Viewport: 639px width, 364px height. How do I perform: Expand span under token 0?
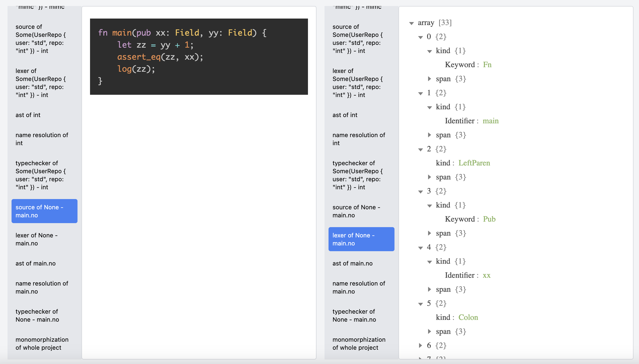pyautogui.click(x=429, y=79)
